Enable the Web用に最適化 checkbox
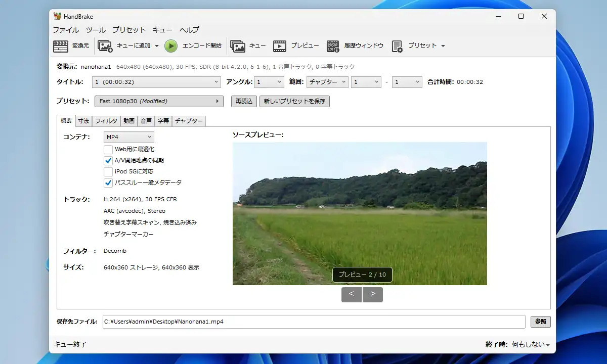This screenshot has width=607, height=364. tap(108, 149)
